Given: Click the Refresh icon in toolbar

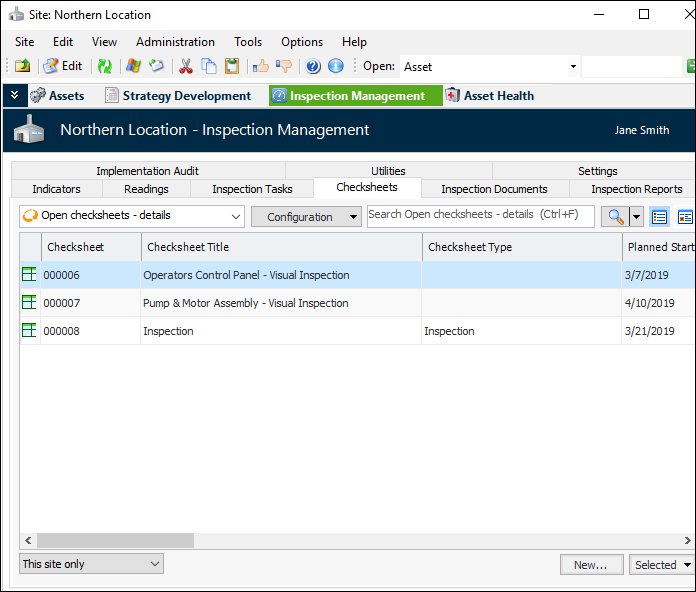Looking at the screenshot, I should 104,66.
